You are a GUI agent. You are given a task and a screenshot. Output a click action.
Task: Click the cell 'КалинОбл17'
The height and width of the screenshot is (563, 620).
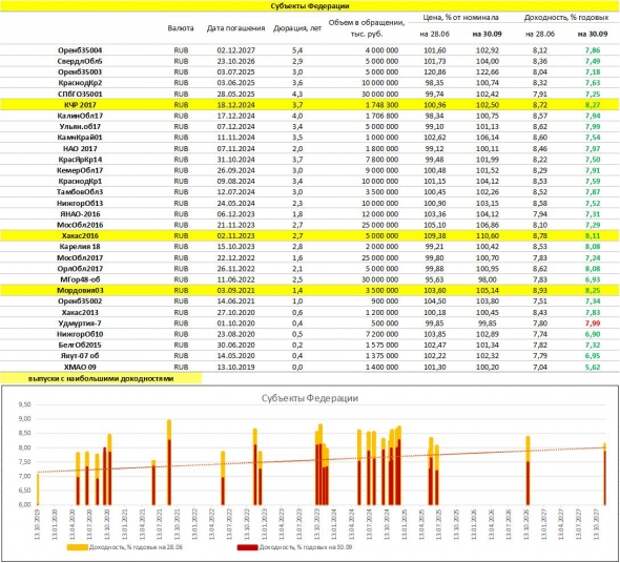click(80, 116)
